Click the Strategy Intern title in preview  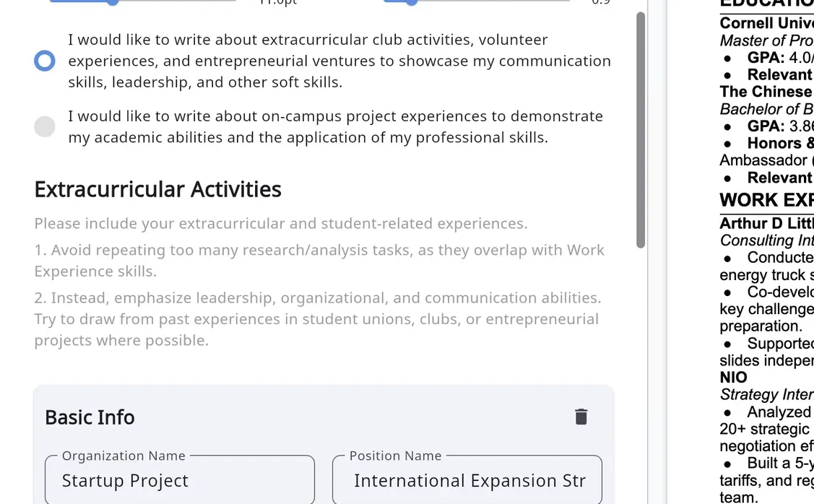(766, 394)
